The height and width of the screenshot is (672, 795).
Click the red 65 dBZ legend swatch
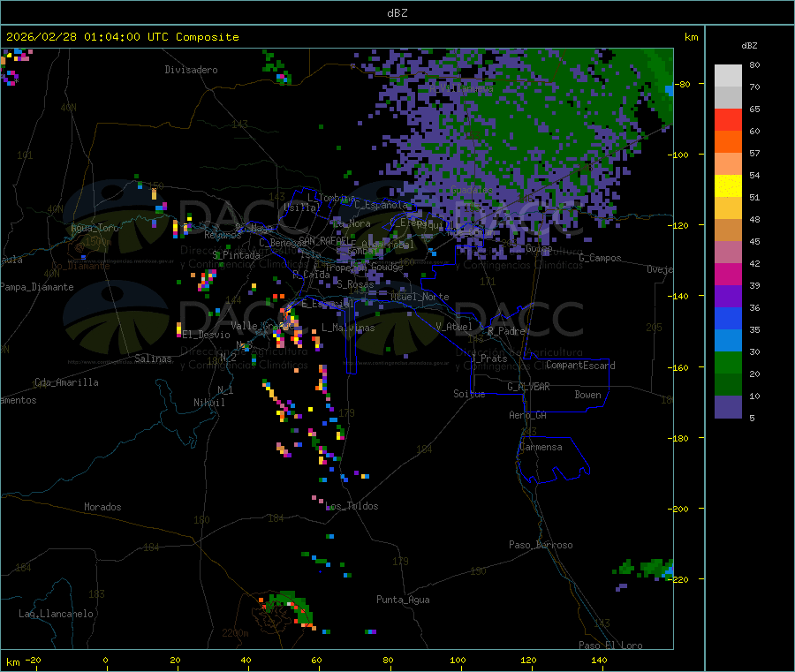[x=728, y=120]
